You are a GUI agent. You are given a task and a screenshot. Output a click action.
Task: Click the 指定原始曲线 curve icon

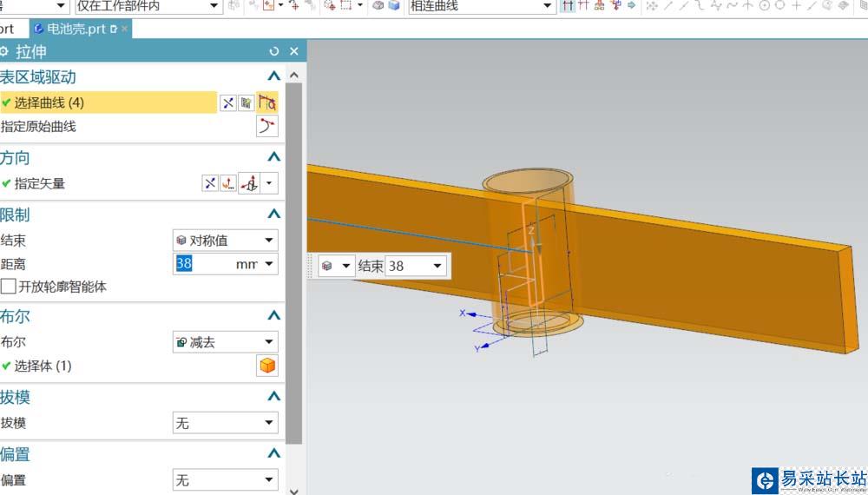266,126
